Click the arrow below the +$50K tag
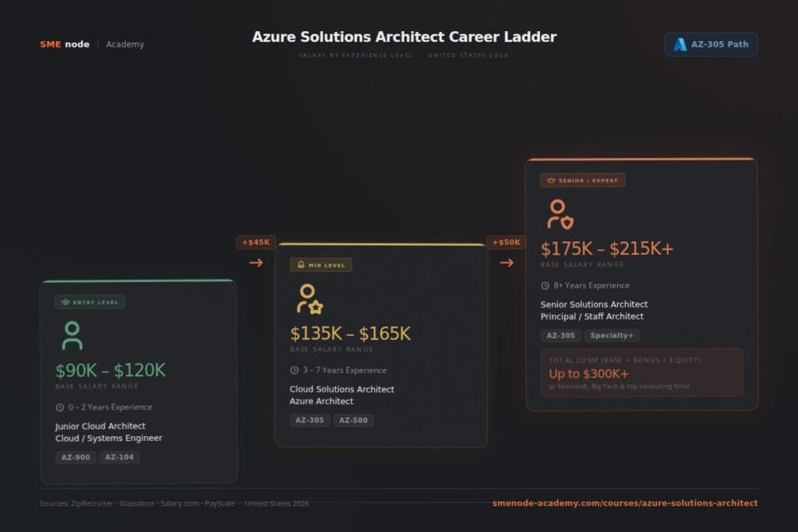 (507, 263)
